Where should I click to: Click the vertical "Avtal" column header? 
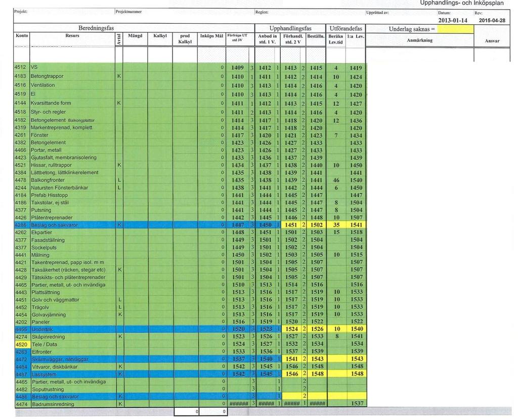[119, 39]
